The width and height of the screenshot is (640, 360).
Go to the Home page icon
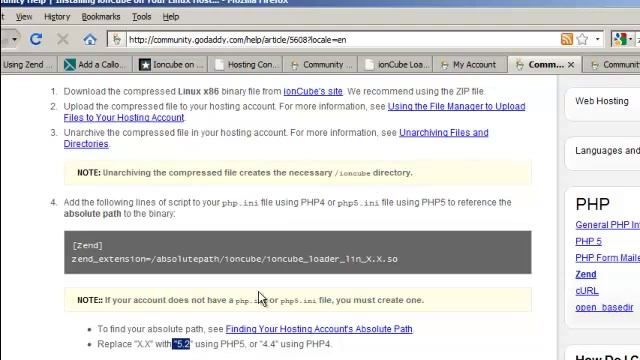(x=90, y=40)
